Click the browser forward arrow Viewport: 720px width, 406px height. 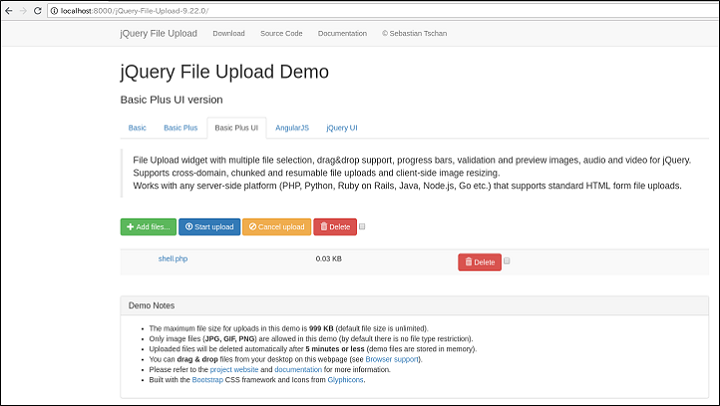pyautogui.click(x=23, y=11)
